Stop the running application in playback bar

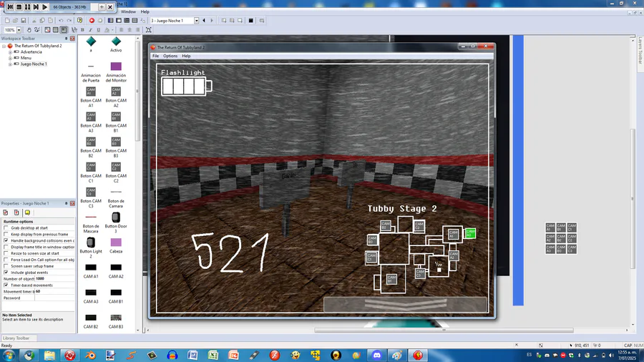click(x=19, y=7)
